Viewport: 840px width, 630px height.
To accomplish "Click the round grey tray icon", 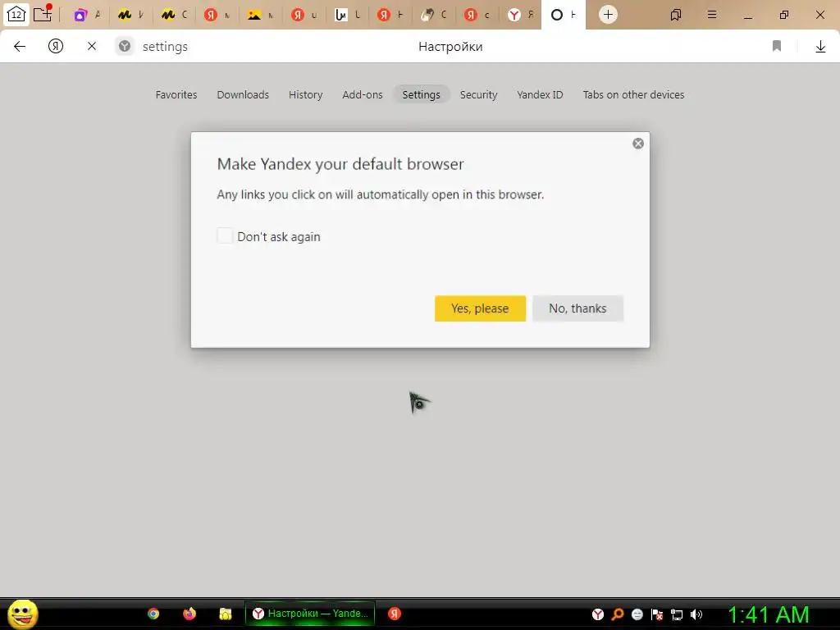I will [637, 614].
